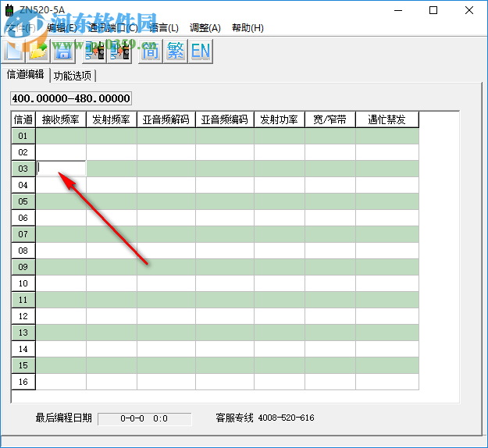
Task: Click the 接收频率 column header
Action: [x=61, y=119]
